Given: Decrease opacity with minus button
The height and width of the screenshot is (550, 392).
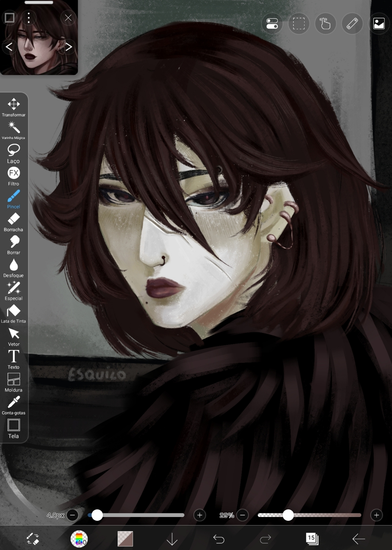Looking at the screenshot, I should (243, 515).
